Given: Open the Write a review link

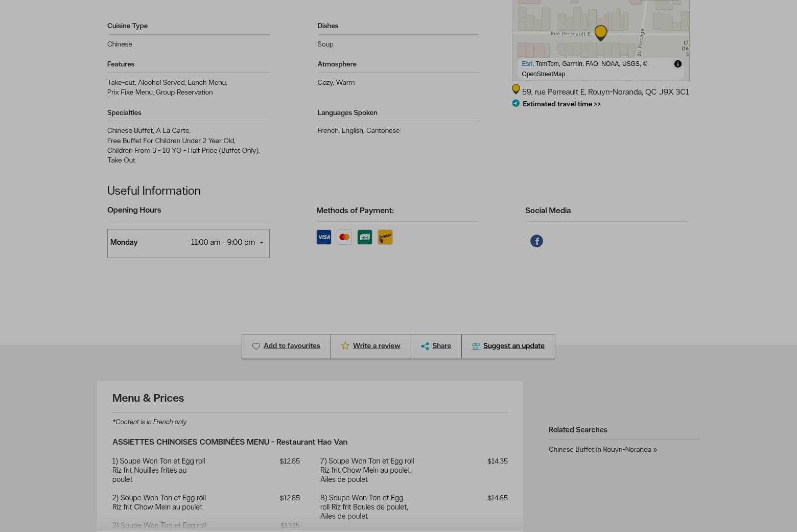Looking at the screenshot, I should [x=377, y=346].
